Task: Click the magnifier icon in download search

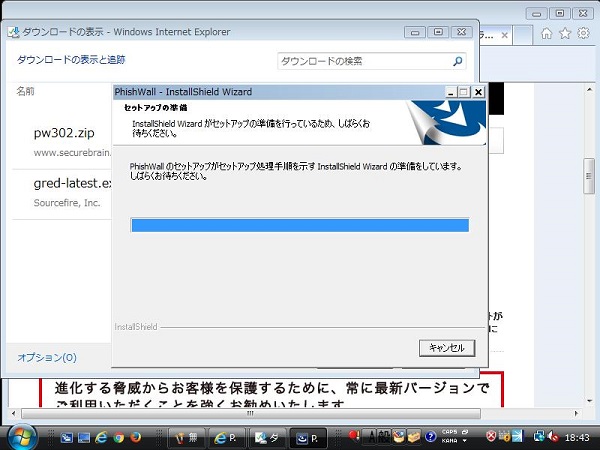Action: point(458,61)
